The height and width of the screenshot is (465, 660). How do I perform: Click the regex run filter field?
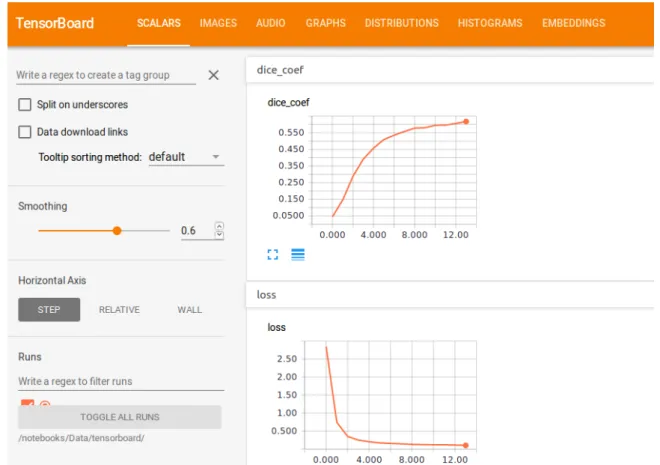[x=121, y=381]
